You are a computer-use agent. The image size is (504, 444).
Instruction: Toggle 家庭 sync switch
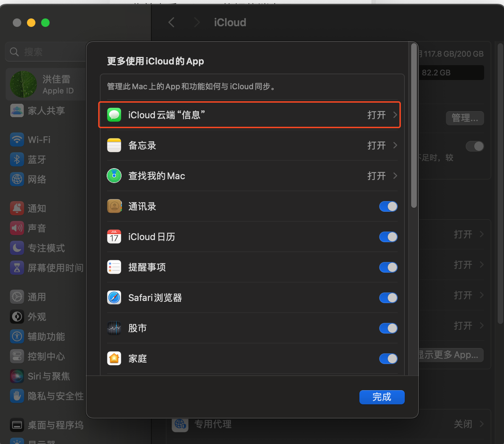pos(388,359)
